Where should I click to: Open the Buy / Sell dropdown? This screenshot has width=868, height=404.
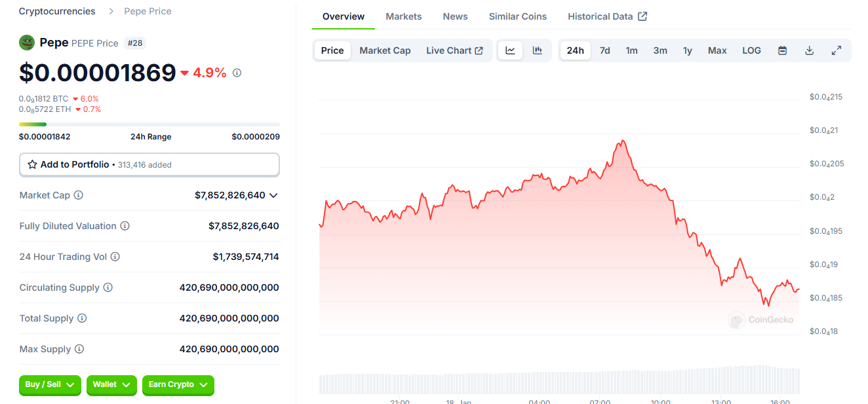pos(50,385)
